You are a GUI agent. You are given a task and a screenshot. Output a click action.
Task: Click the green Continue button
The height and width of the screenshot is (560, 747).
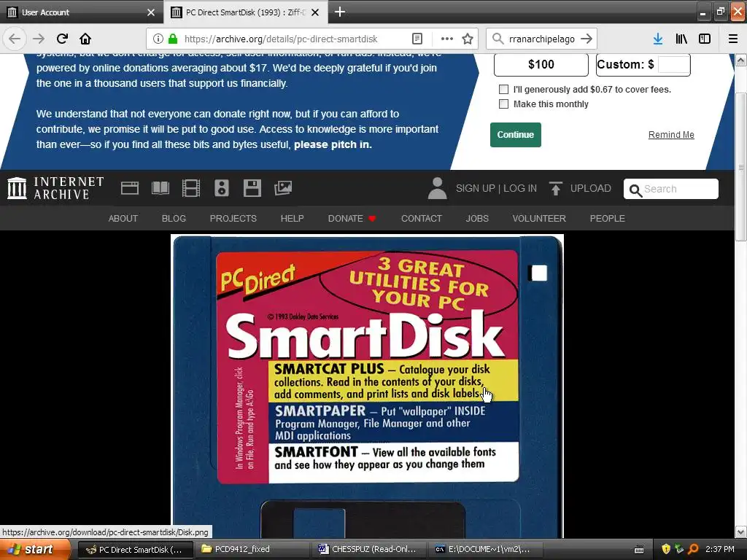(x=516, y=135)
